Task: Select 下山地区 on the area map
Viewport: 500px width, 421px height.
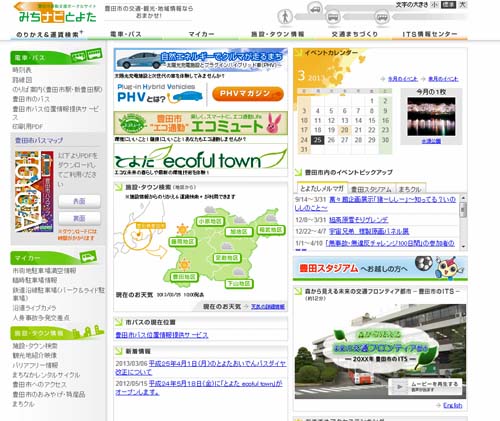Action: click(239, 284)
